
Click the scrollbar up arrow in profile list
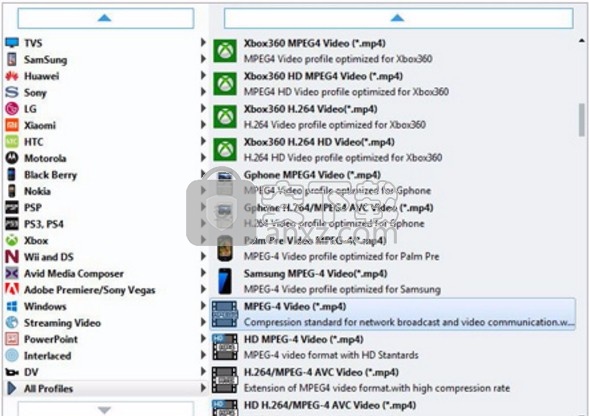pyautogui.click(x=581, y=41)
